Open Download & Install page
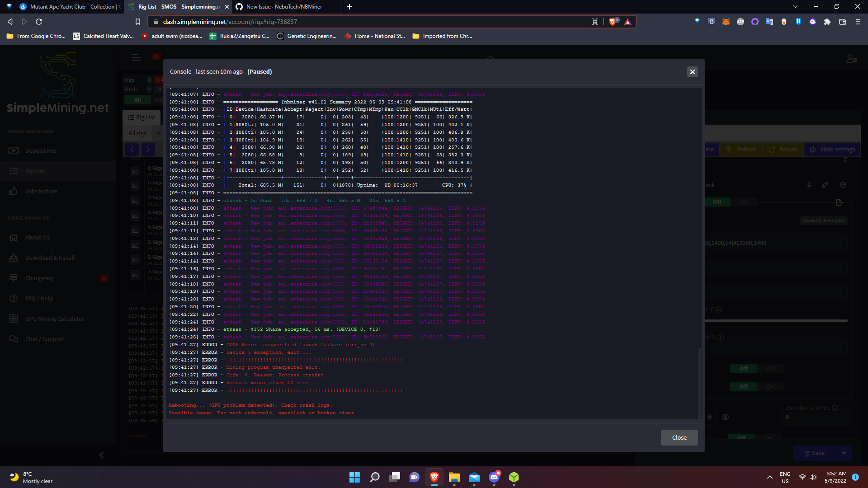 (x=49, y=258)
